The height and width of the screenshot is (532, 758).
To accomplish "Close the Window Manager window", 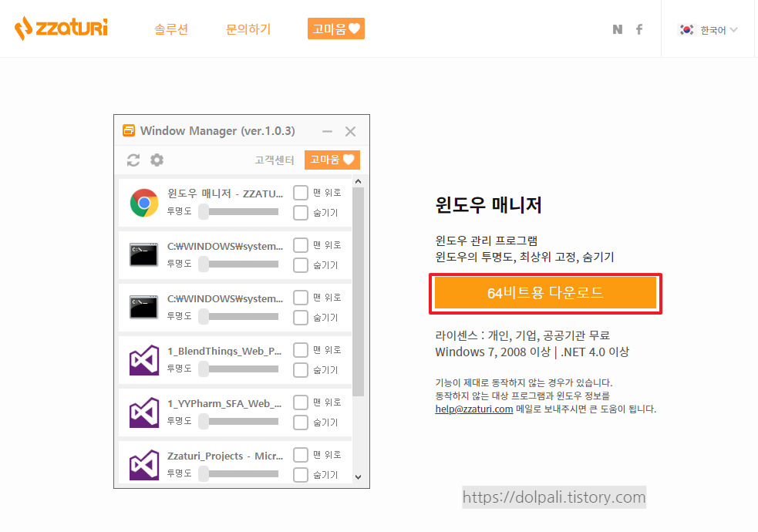I will 351,131.
